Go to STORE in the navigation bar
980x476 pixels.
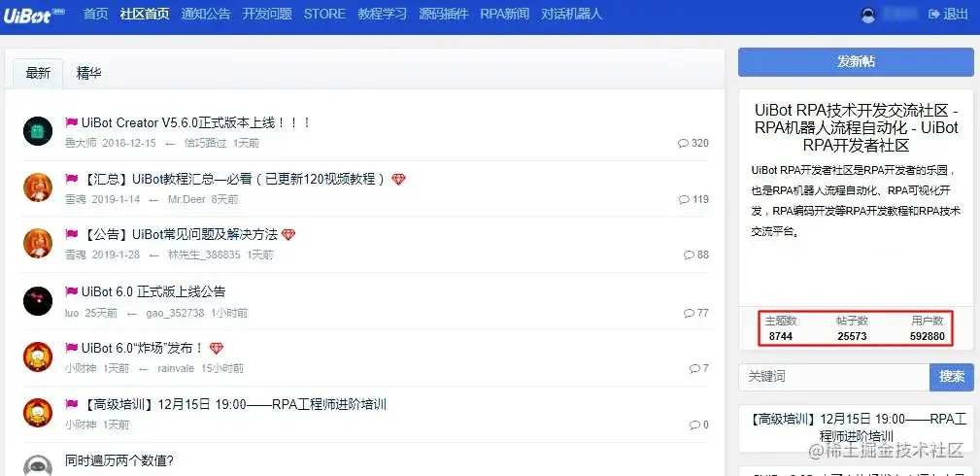pos(324,14)
